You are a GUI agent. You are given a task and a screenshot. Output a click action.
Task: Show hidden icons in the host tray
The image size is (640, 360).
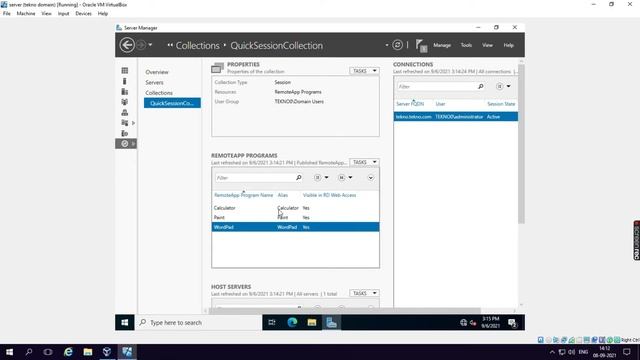click(x=552, y=352)
